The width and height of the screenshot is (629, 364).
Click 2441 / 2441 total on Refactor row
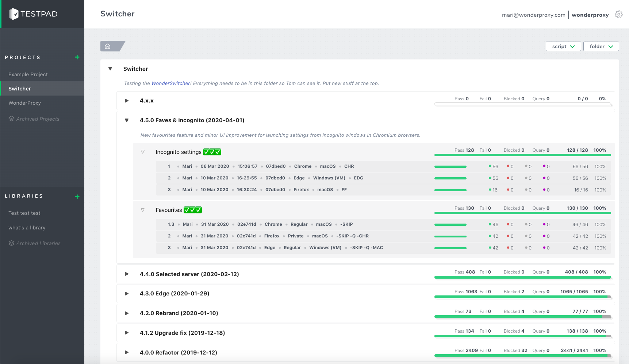(x=574, y=351)
